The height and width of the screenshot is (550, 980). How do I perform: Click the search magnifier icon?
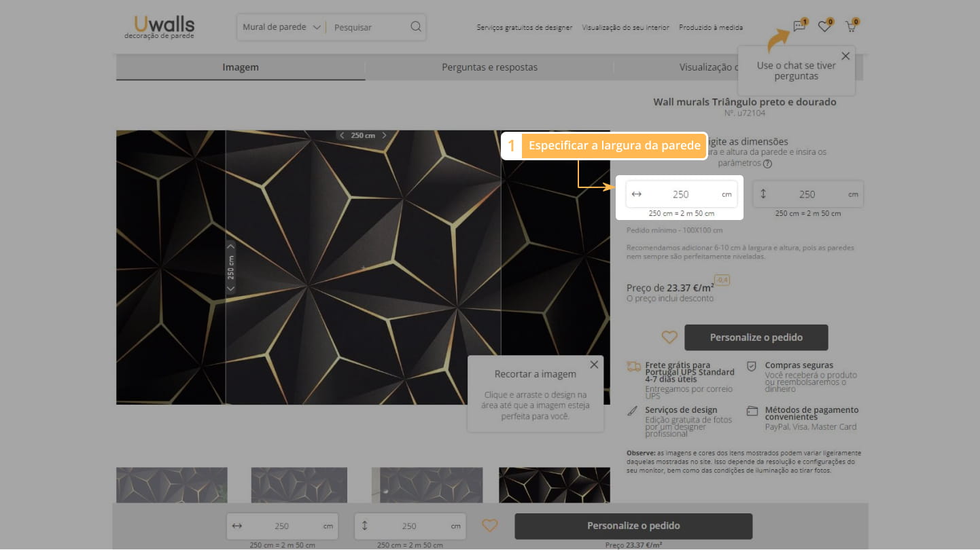[416, 27]
